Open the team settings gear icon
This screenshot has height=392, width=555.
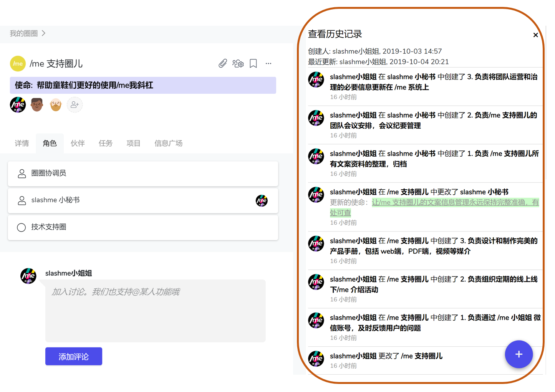[x=238, y=63]
